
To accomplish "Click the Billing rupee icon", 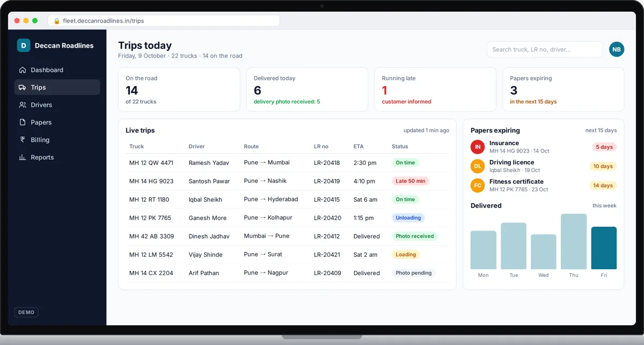I will pyautogui.click(x=23, y=140).
